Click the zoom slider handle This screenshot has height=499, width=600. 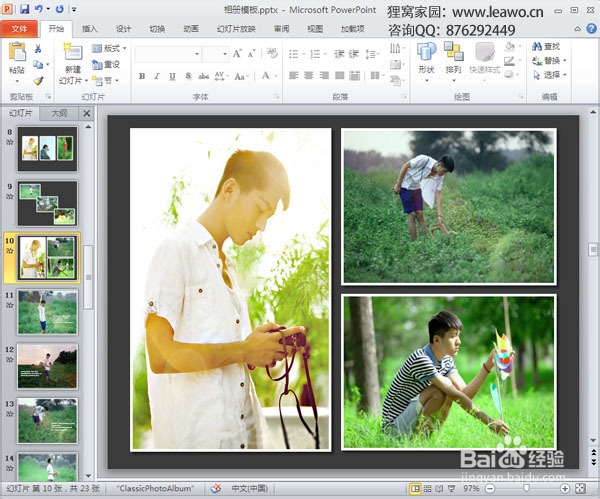pos(526,488)
